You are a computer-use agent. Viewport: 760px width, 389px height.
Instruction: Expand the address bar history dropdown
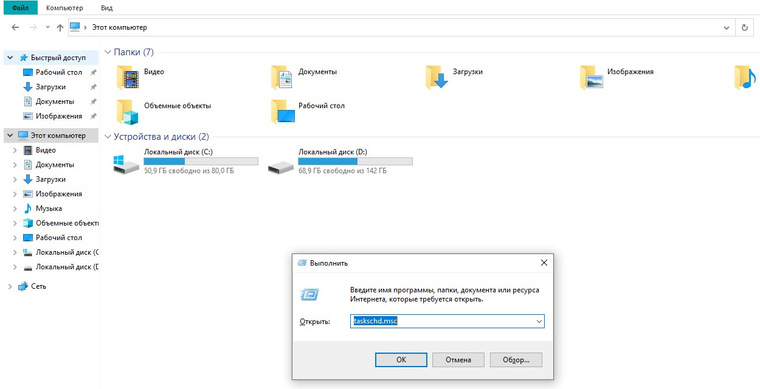pyautogui.click(x=727, y=28)
